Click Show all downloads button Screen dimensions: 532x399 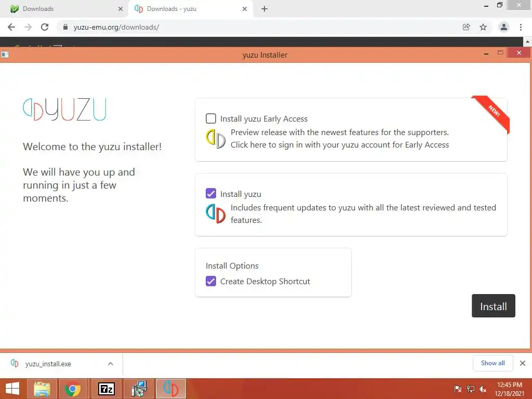click(x=493, y=363)
